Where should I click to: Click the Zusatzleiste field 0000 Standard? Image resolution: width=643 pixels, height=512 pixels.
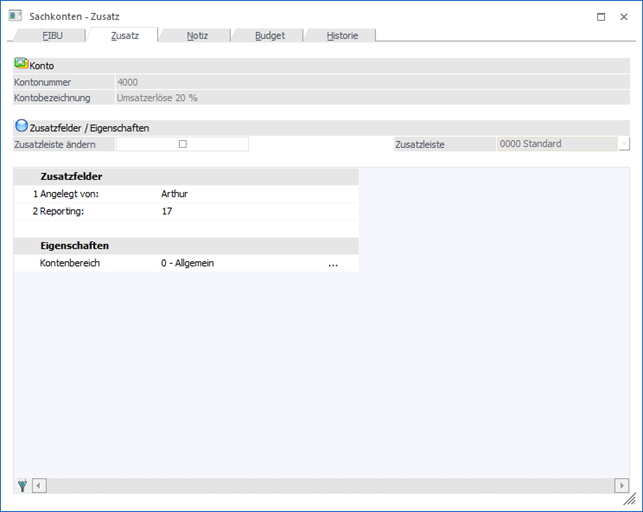point(556,144)
